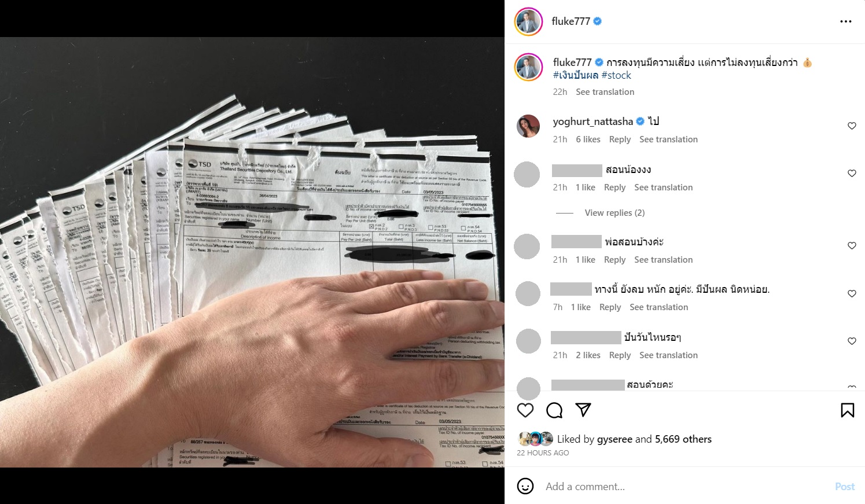Like the comment 'สอนน้องงง'
This screenshot has height=504, width=865.
click(x=852, y=173)
